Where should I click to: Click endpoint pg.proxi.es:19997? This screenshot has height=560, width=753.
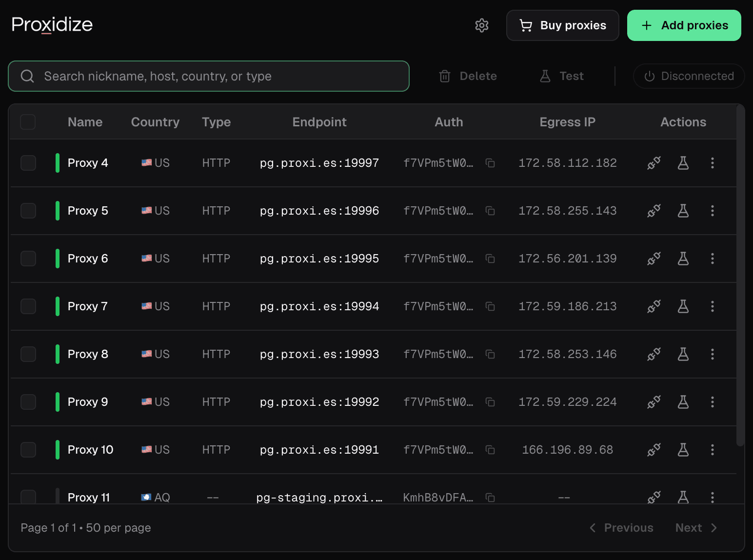(319, 163)
